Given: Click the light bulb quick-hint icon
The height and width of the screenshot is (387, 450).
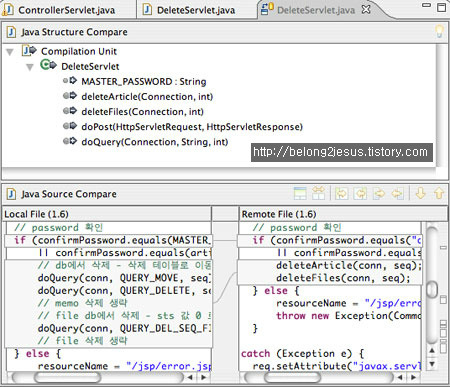Looking at the screenshot, I should (x=440, y=31).
